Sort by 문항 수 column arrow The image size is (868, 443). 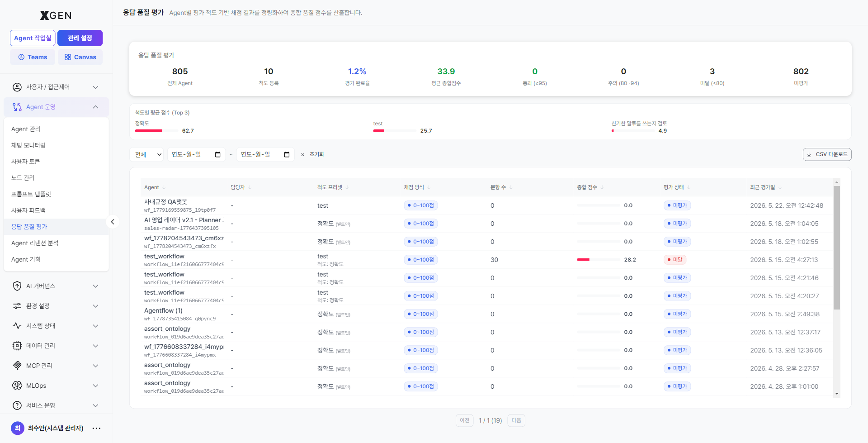pos(510,187)
